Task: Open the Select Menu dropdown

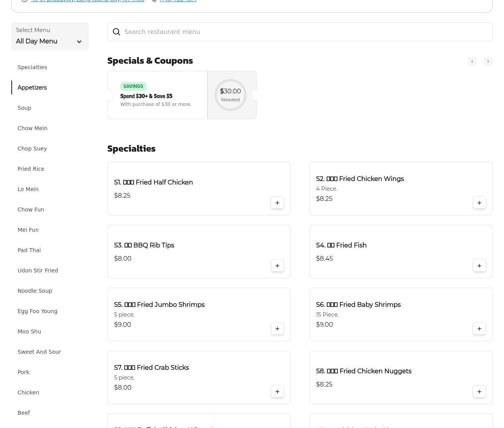Action: click(x=50, y=37)
